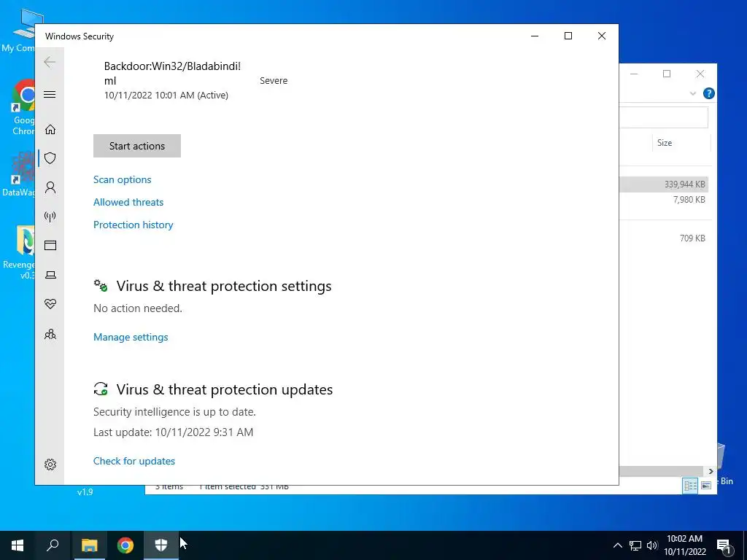Viewport: 747px width, 560px height.
Task: Open the Firewall & network protection icon
Action: pyautogui.click(x=50, y=217)
